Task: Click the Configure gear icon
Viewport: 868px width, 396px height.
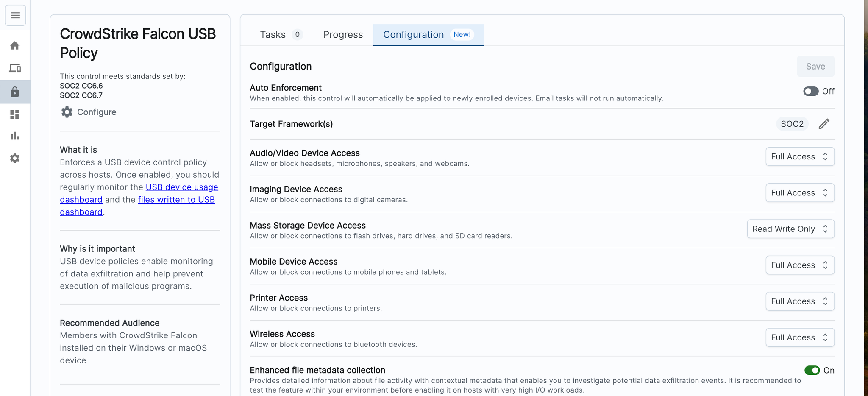Action: coord(67,112)
